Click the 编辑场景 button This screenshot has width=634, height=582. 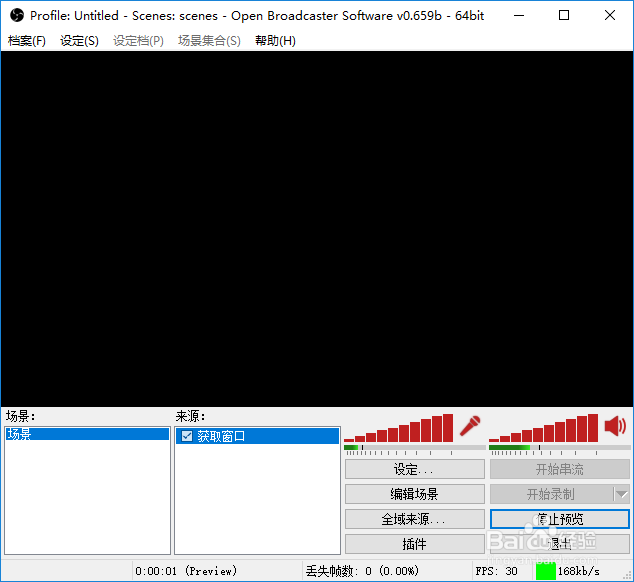(x=415, y=494)
